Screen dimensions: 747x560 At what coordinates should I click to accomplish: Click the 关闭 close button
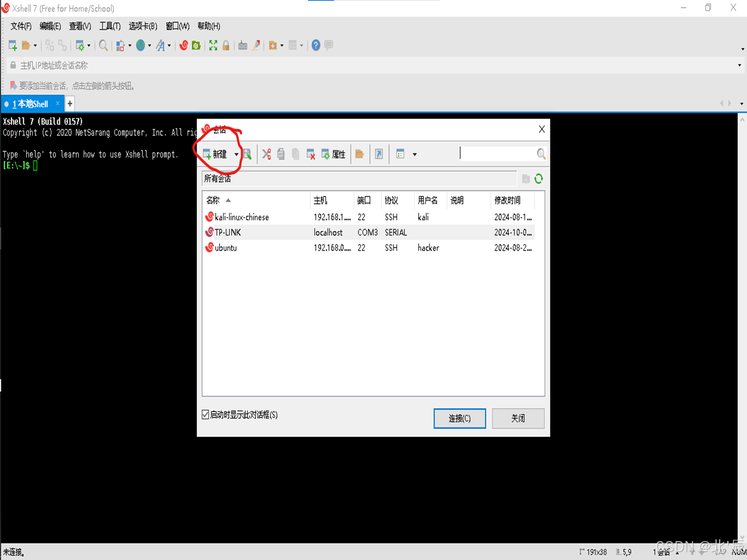tap(518, 418)
